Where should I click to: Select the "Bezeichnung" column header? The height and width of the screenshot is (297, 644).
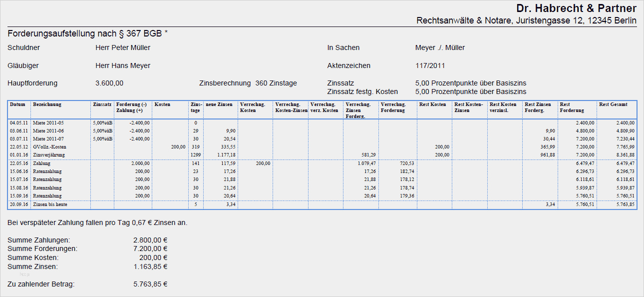point(47,104)
